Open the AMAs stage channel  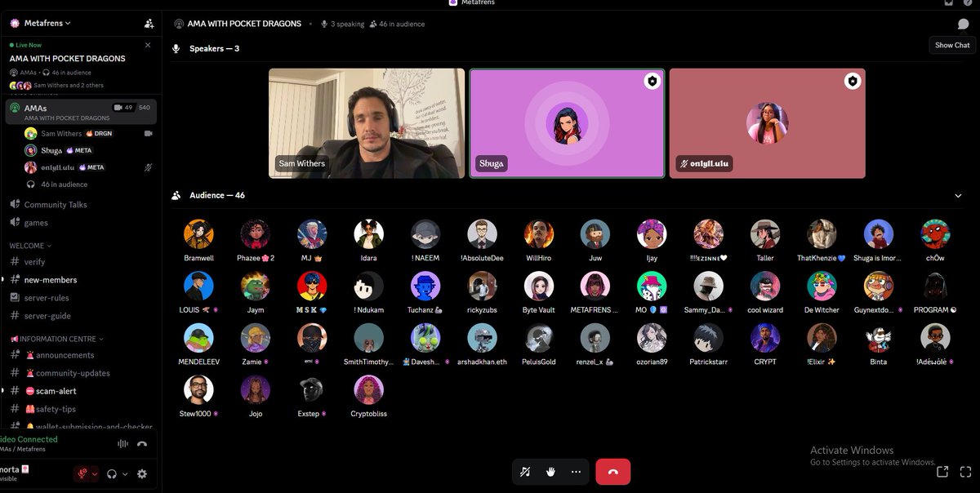pyautogui.click(x=80, y=112)
